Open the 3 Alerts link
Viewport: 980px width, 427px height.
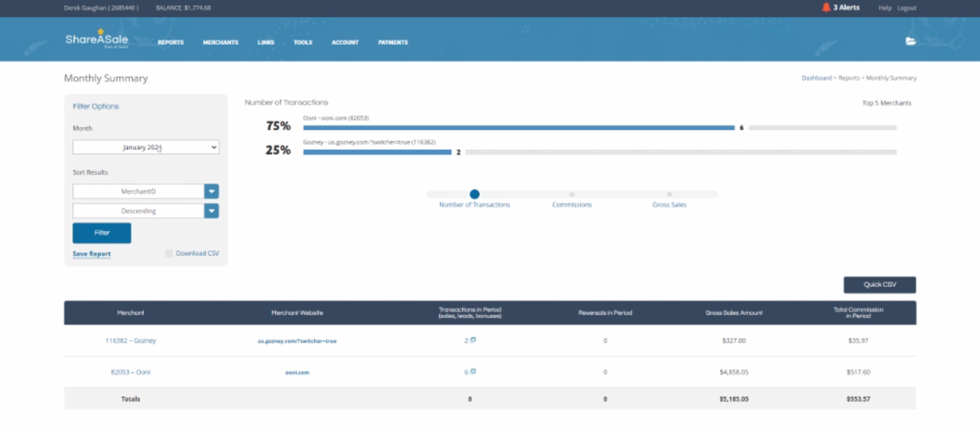(846, 7)
